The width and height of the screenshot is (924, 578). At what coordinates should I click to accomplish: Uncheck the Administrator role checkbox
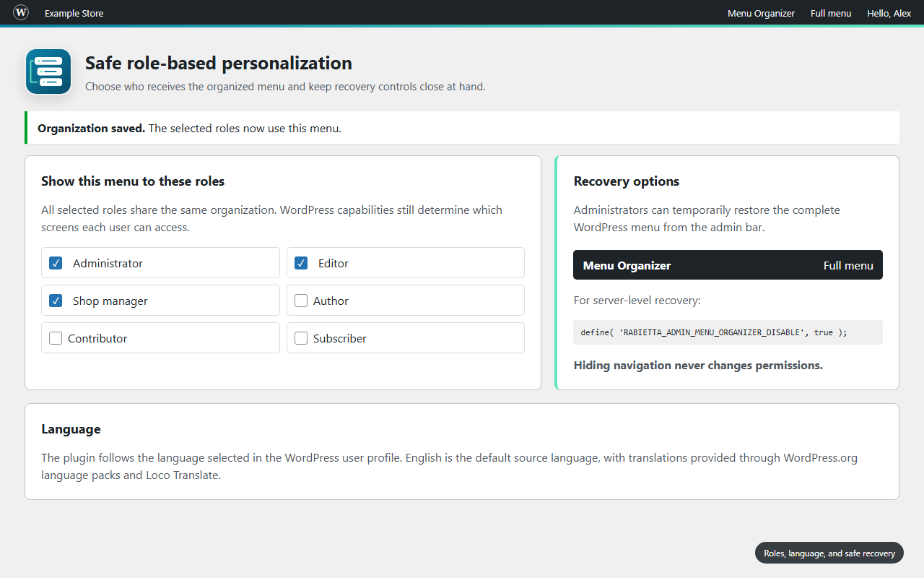coord(56,263)
